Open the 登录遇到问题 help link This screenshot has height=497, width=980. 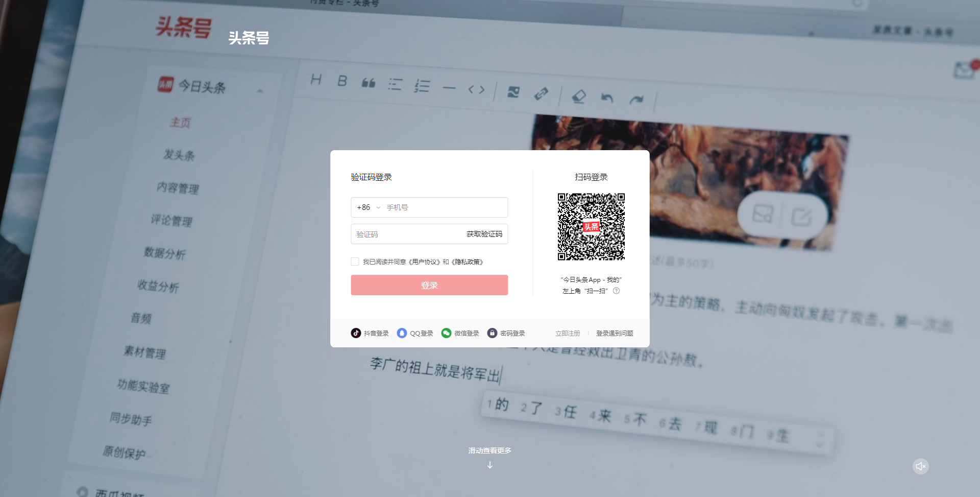click(x=615, y=334)
